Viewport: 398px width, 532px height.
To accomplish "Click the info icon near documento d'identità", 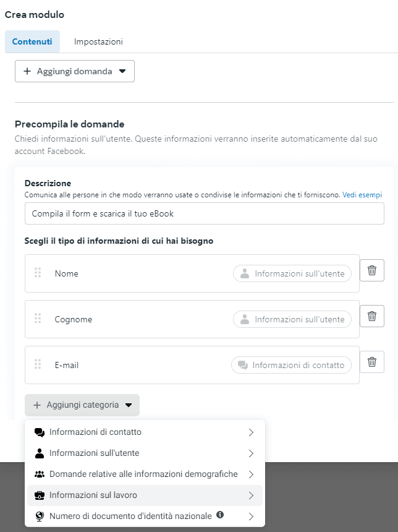I will (x=220, y=515).
